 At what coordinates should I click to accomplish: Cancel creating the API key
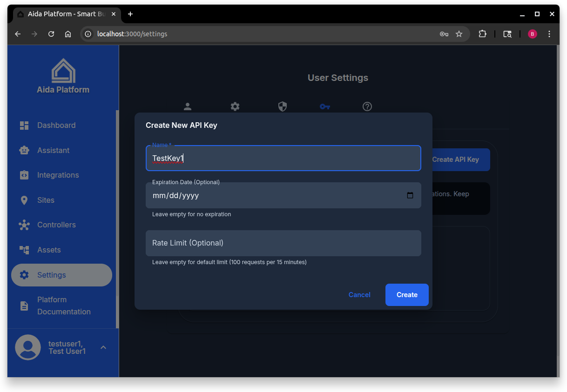359,294
